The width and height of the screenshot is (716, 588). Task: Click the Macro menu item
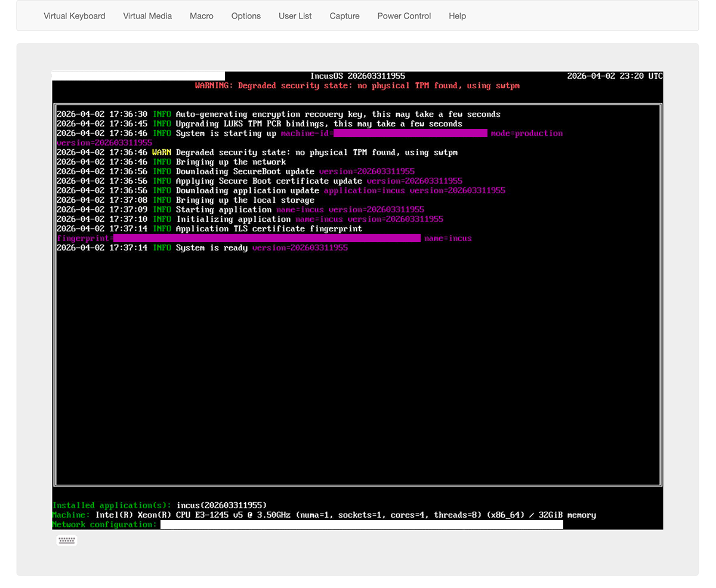click(202, 16)
